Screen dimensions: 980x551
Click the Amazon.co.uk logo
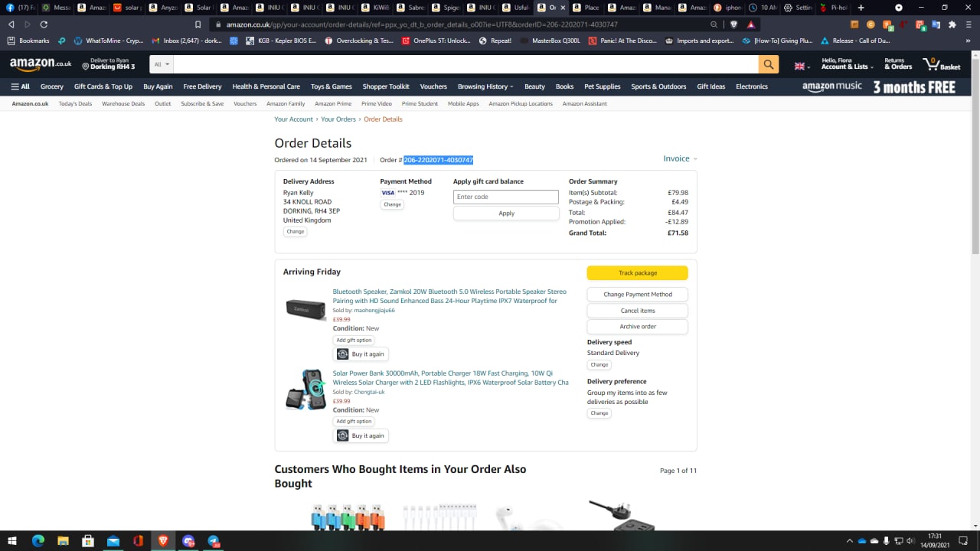[41, 64]
